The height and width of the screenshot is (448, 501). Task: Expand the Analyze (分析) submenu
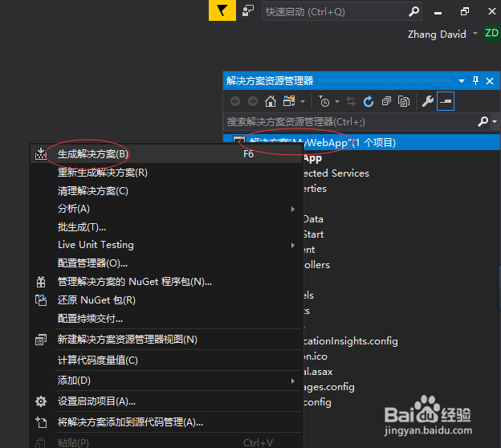(166, 209)
